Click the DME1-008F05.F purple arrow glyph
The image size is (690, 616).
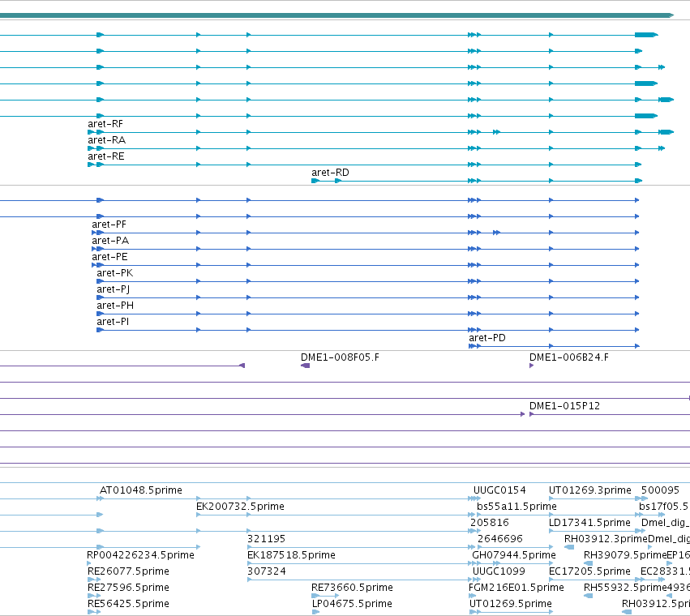[x=305, y=366]
